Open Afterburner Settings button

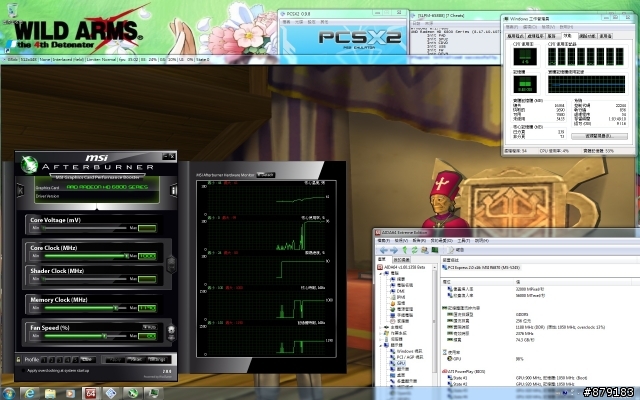(157, 360)
